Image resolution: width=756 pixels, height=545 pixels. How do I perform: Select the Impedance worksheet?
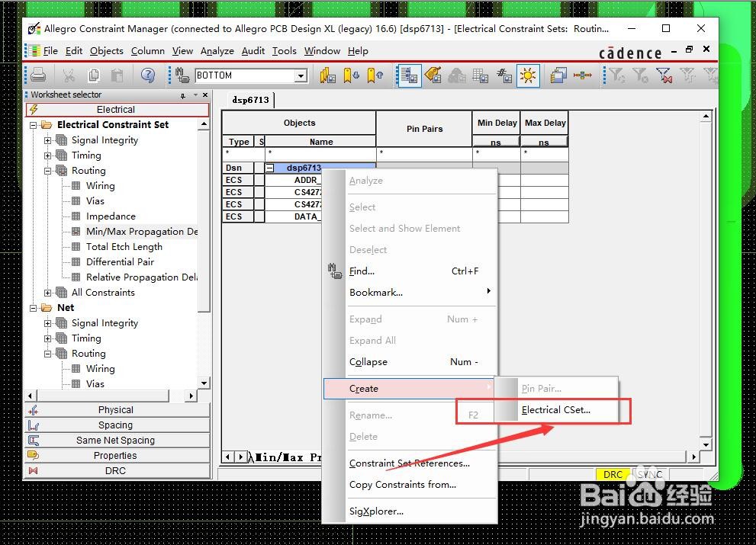[x=111, y=216]
